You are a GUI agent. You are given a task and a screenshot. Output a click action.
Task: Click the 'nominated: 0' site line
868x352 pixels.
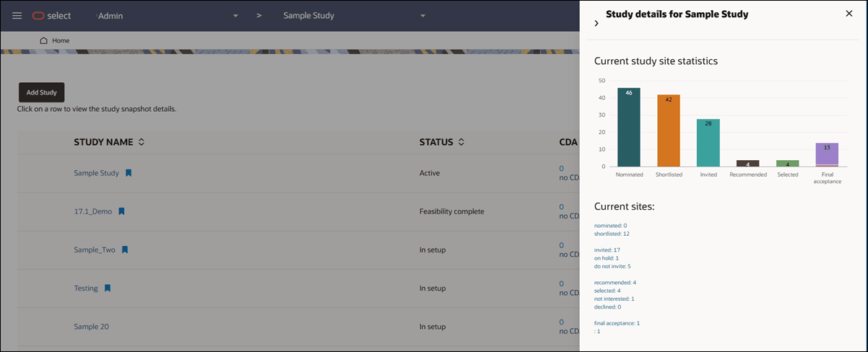[610, 226]
